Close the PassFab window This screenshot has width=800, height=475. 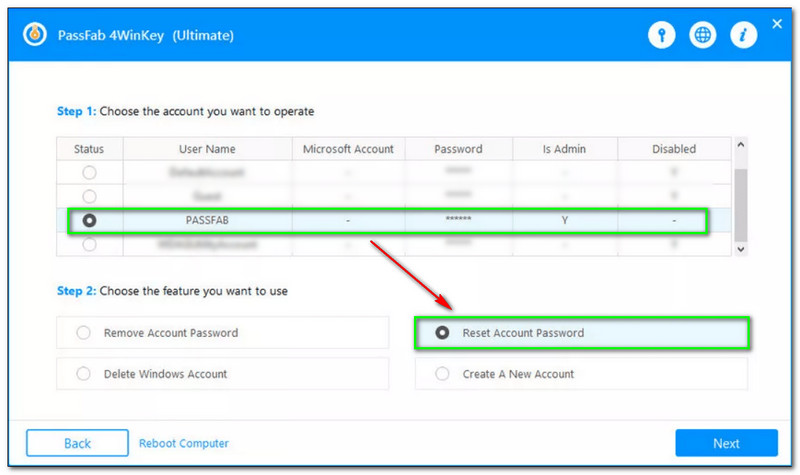pyautogui.click(x=778, y=22)
